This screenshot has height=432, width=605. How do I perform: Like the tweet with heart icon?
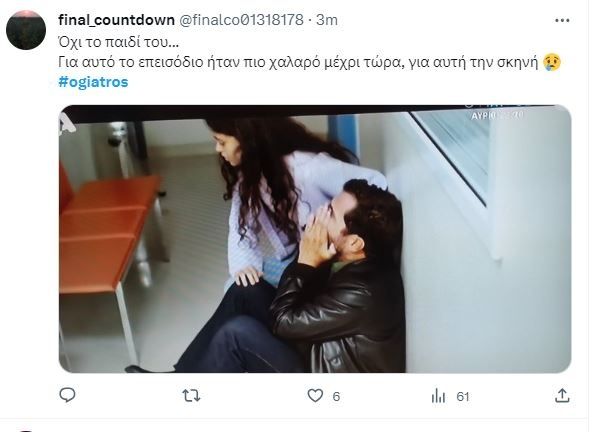[315, 395]
